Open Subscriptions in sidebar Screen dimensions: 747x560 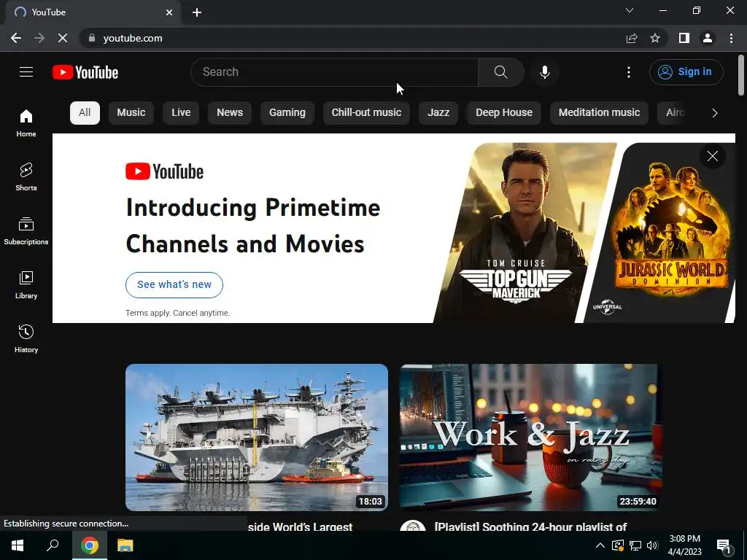point(26,231)
